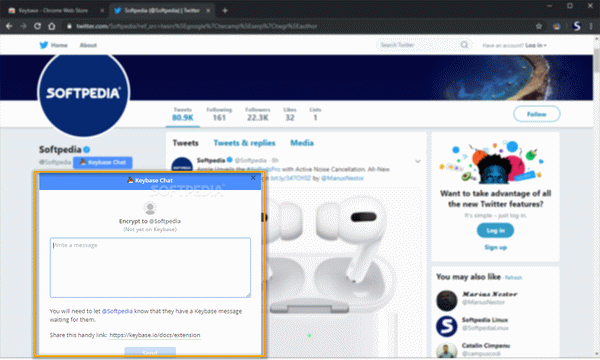This screenshot has height=360, width=600.
Task: Select the Softpedia Twitter browser tab
Action: coord(161,11)
